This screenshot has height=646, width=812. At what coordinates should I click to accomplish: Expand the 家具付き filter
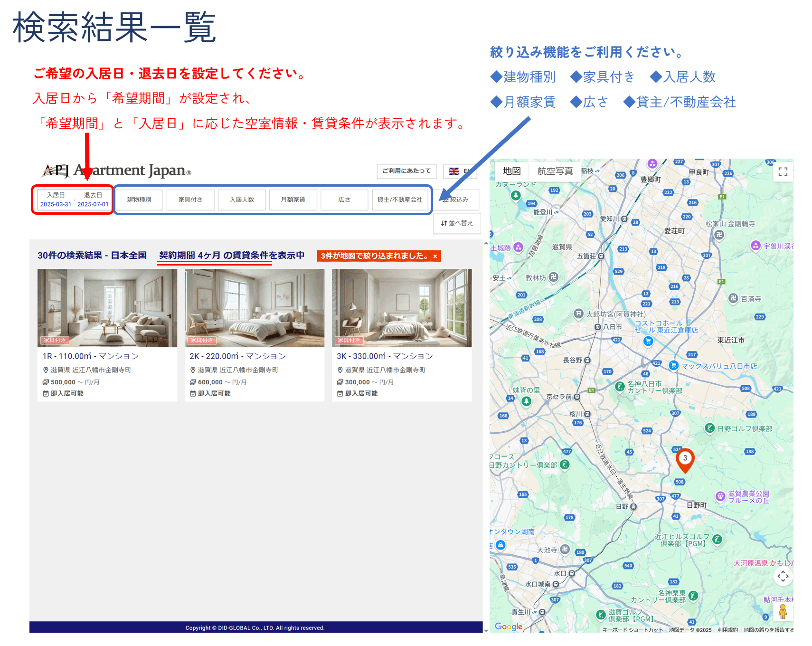click(190, 199)
